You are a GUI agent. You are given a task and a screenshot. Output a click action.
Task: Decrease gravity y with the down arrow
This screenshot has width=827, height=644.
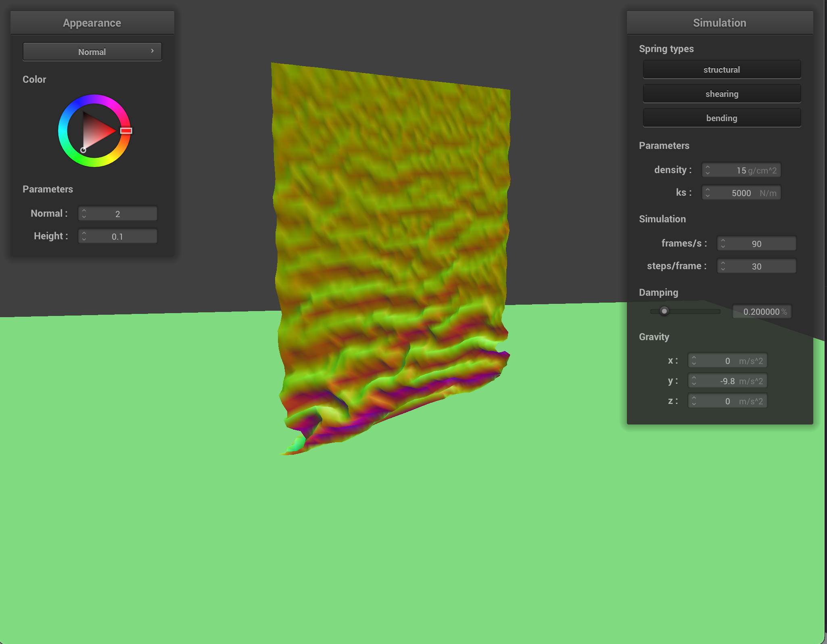694,384
